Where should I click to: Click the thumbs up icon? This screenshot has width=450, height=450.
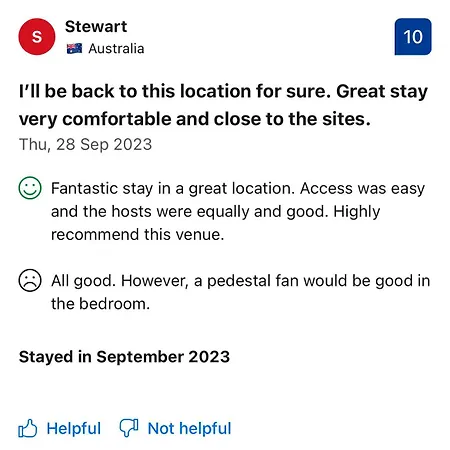[28, 428]
